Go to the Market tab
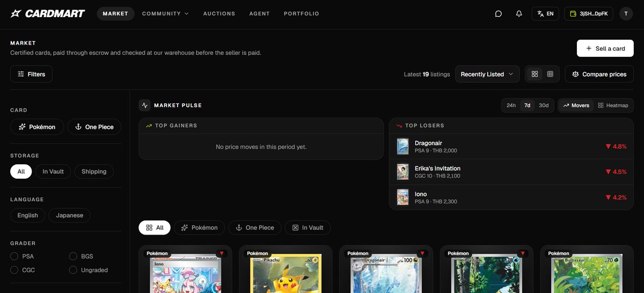The width and height of the screenshot is (644, 293). [115, 13]
